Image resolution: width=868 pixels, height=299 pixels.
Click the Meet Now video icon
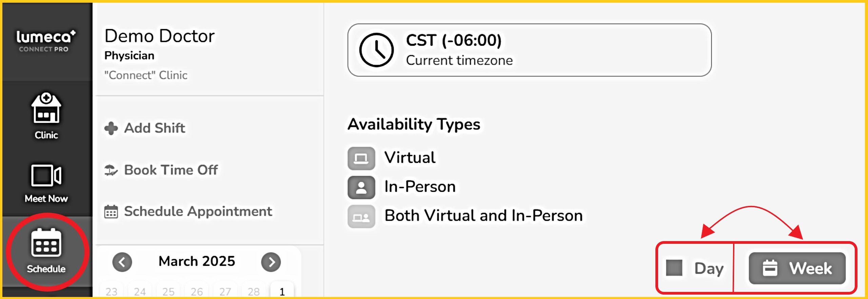point(46,175)
